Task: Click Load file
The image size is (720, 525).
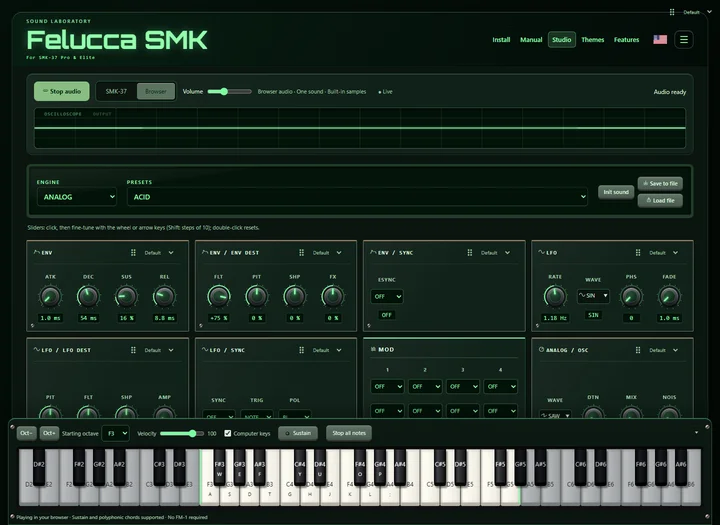Action: pos(660,201)
